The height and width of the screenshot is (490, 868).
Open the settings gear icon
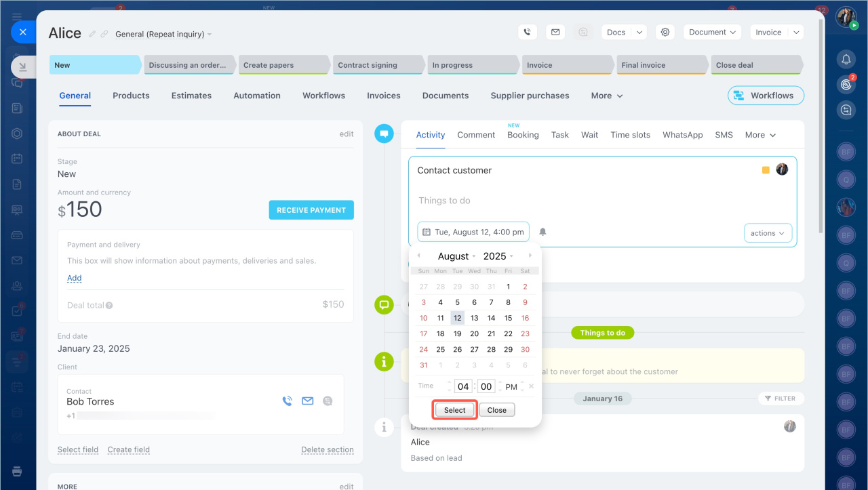665,32
